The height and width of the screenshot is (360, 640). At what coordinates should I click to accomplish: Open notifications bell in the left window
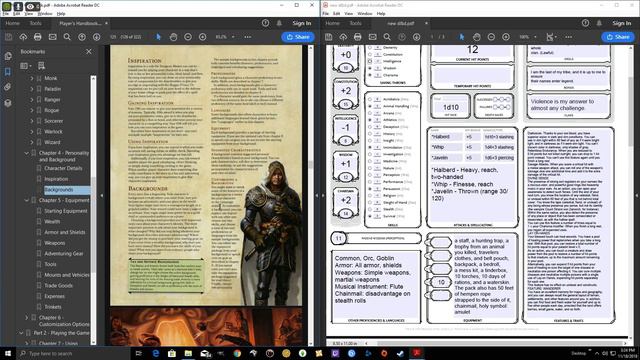point(279,23)
